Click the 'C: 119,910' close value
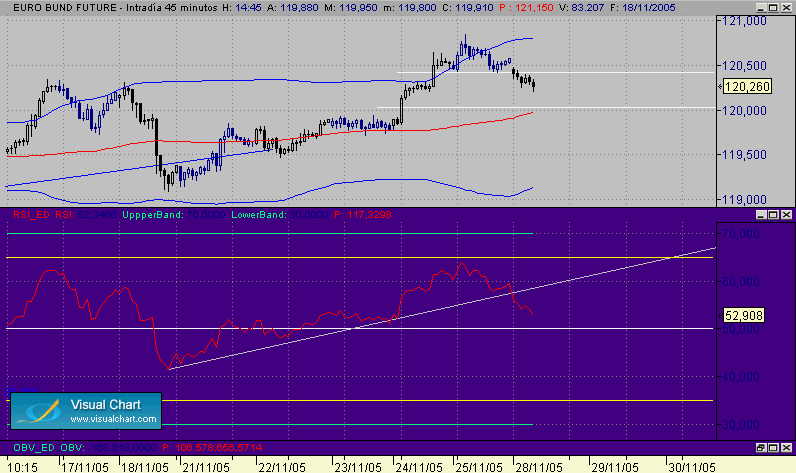 tap(468, 8)
